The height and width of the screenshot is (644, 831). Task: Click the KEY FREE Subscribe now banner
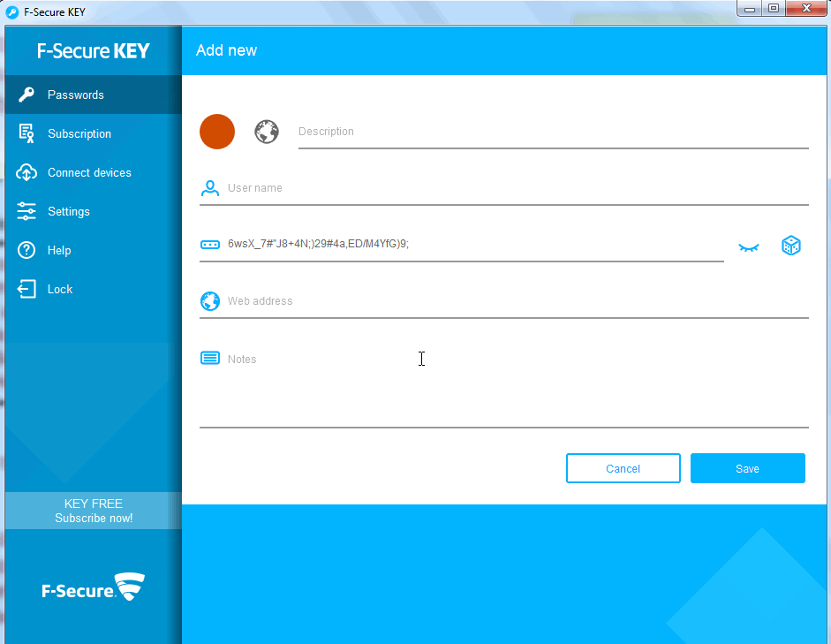pyautogui.click(x=94, y=511)
